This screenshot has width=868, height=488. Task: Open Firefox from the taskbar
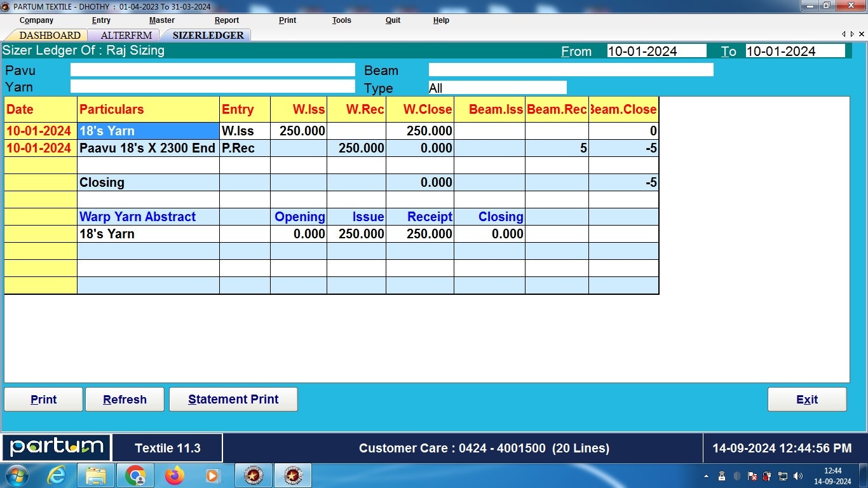(x=175, y=475)
